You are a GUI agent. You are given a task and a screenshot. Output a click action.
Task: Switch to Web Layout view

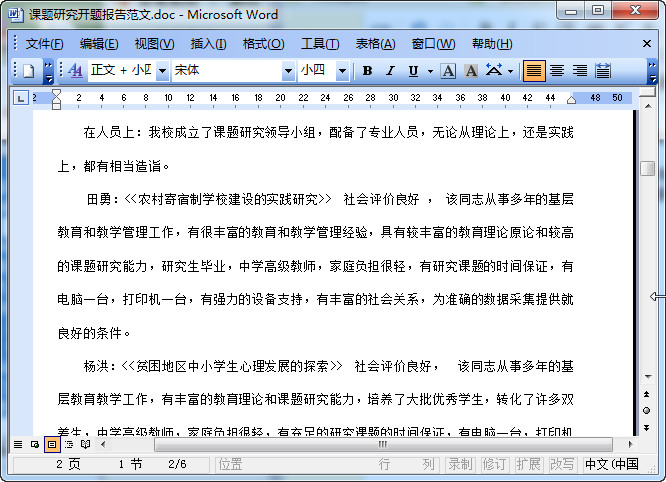tap(35, 445)
